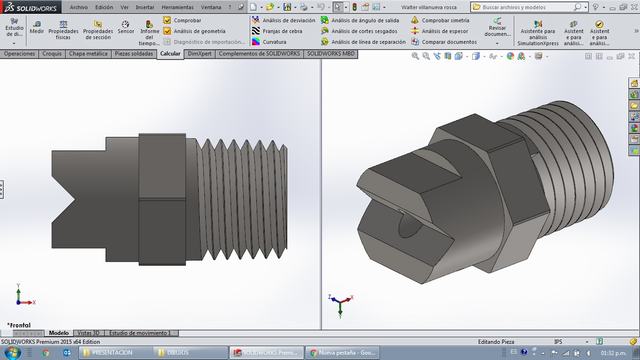This screenshot has height=360, width=640.
Task: Open Comprobar simetría tool
Action: (440, 20)
